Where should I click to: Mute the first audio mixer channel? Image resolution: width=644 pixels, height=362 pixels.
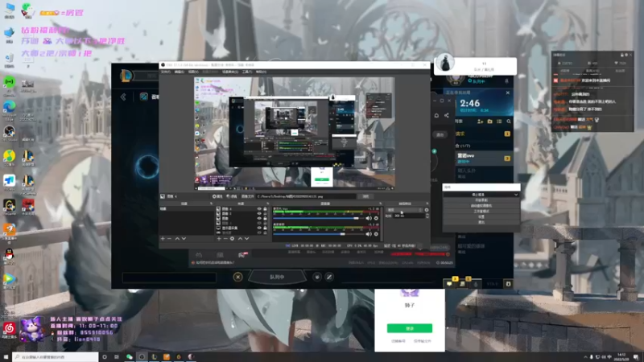(x=369, y=218)
